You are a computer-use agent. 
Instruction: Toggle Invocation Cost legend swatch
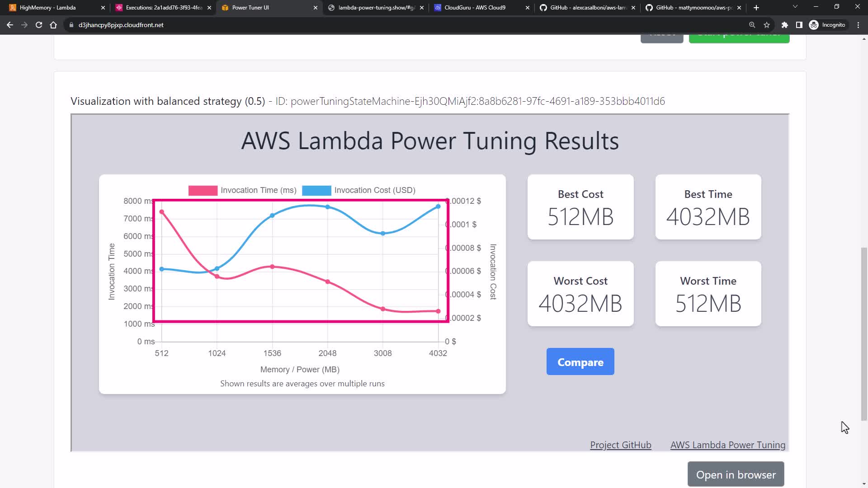[316, 190]
